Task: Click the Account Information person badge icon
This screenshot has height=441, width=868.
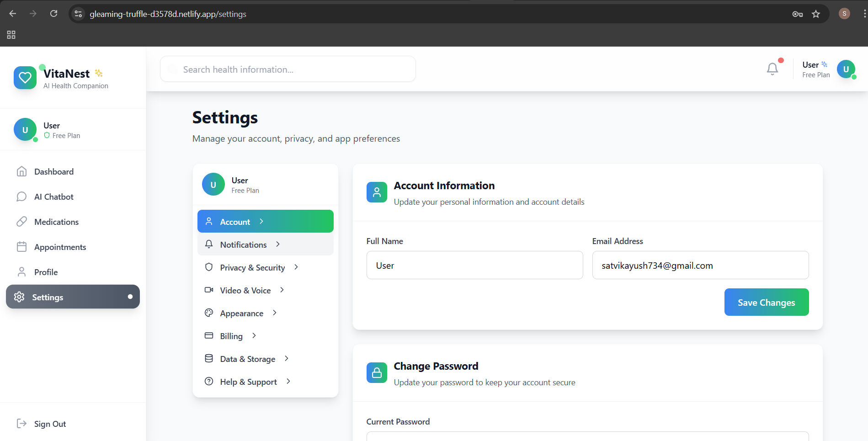Action: (377, 192)
